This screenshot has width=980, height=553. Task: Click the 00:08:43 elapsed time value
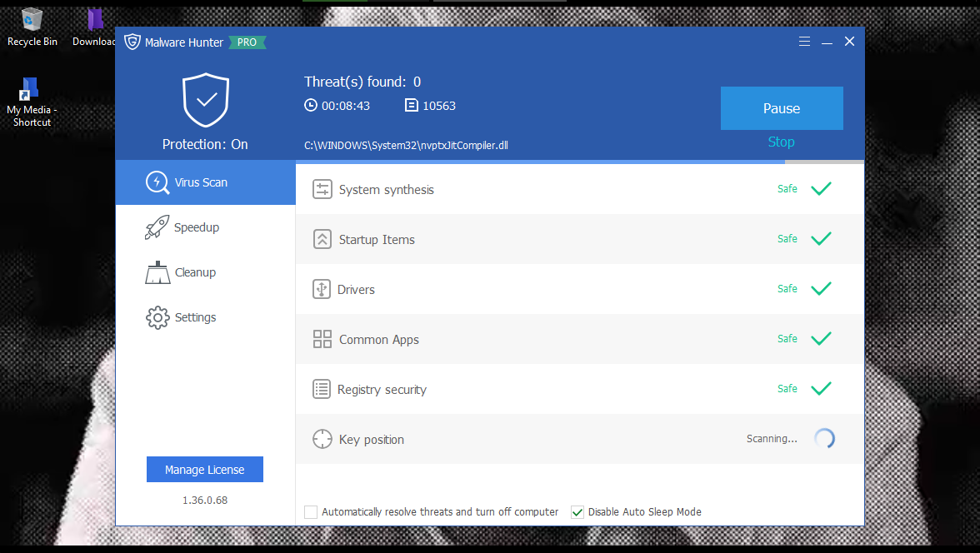pos(346,107)
